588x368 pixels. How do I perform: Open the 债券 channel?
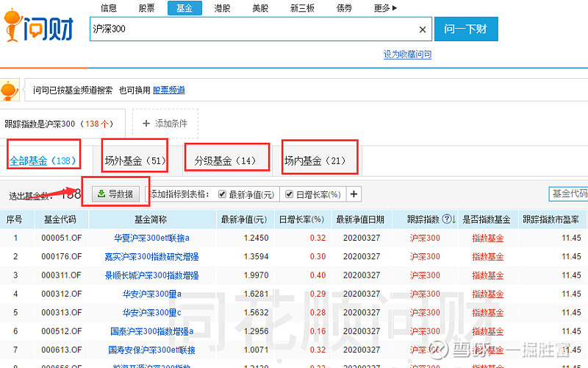(344, 8)
